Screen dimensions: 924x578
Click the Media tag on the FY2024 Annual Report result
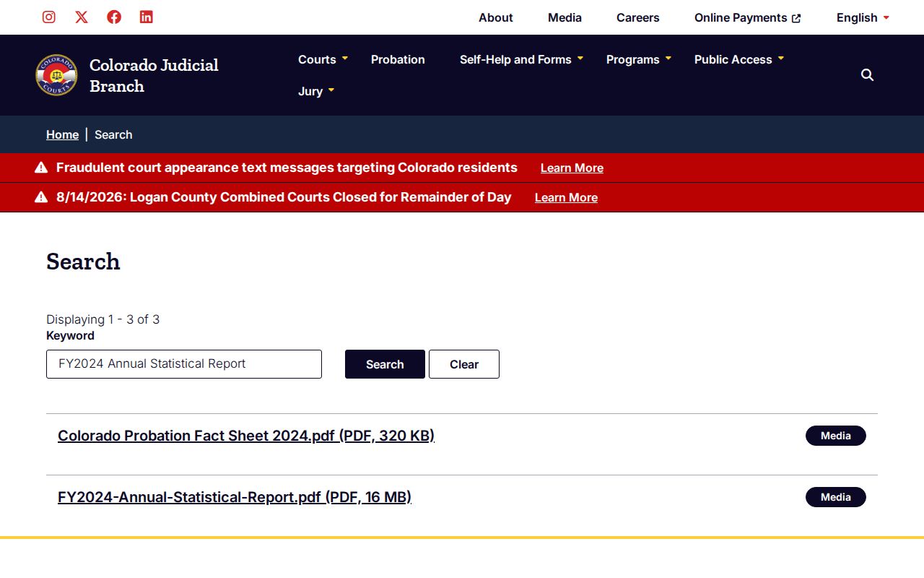coord(836,497)
